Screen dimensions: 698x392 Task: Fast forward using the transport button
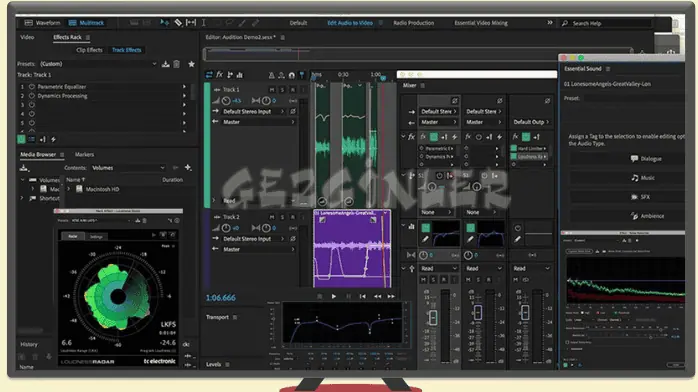(391, 296)
